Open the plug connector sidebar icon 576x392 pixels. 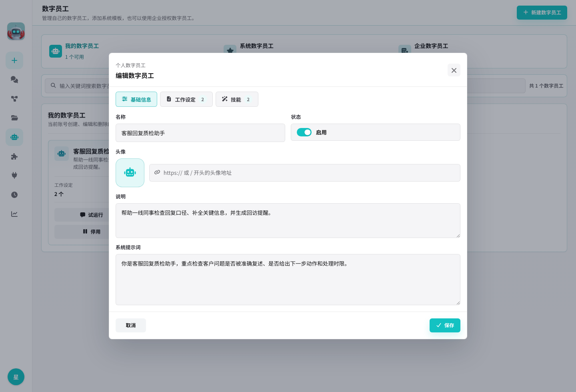pyautogui.click(x=14, y=176)
